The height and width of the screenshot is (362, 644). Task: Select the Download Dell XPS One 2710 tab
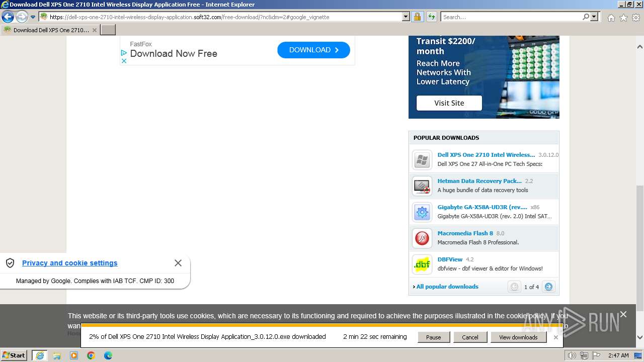click(x=50, y=30)
